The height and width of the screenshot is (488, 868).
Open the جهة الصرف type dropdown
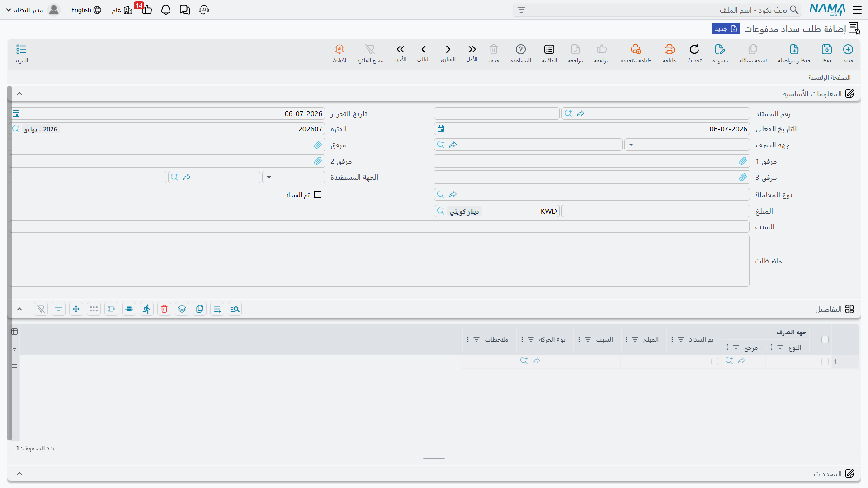click(x=687, y=145)
